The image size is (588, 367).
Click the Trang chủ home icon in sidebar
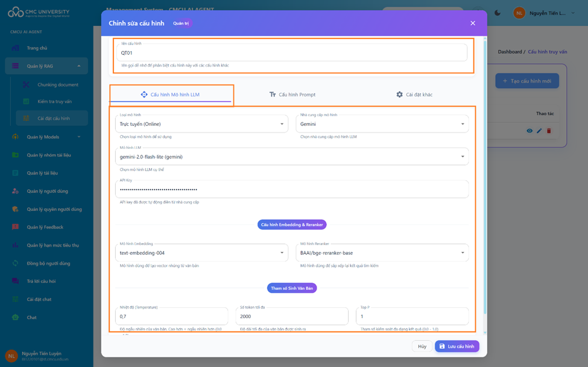click(x=16, y=48)
